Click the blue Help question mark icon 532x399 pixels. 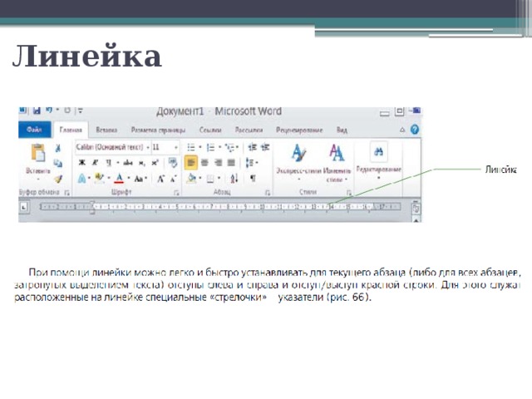(415, 130)
